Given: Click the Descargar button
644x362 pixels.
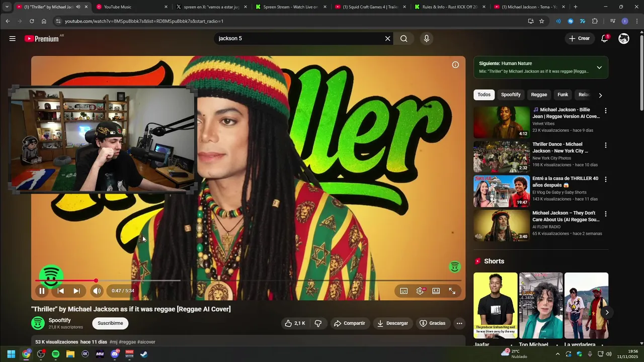Looking at the screenshot, I should tap(392, 323).
